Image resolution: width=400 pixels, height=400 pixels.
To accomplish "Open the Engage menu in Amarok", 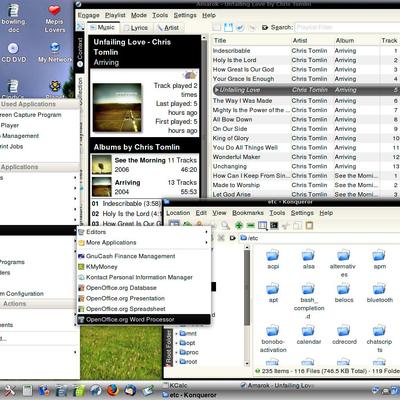I will click(88, 15).
